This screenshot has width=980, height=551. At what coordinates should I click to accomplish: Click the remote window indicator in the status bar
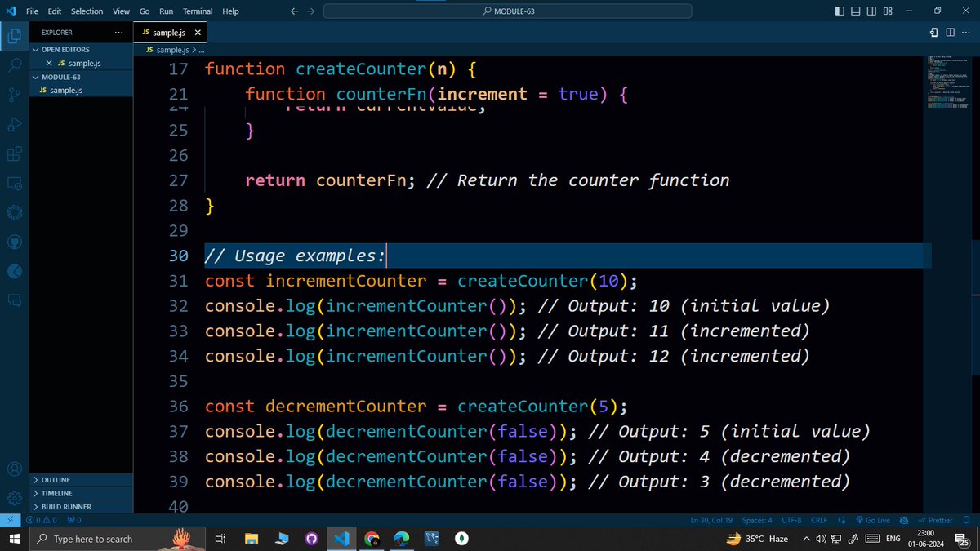coord(10,520)
